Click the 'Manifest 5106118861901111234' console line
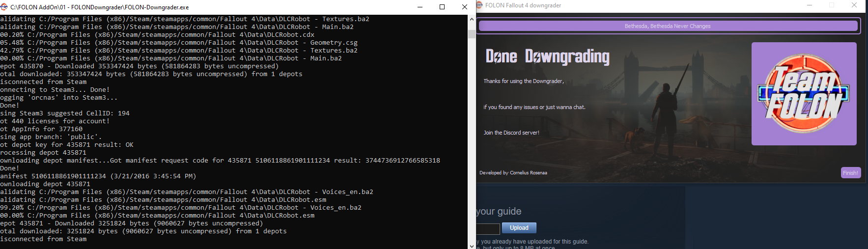Viewport: 868px width, 249px height. pyautogui.click(x=98, y=176)
